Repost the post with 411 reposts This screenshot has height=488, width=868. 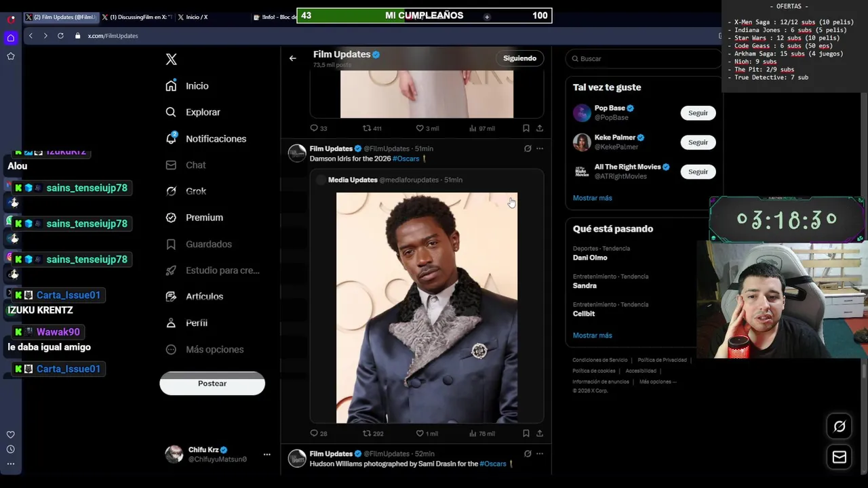point(372,128)
